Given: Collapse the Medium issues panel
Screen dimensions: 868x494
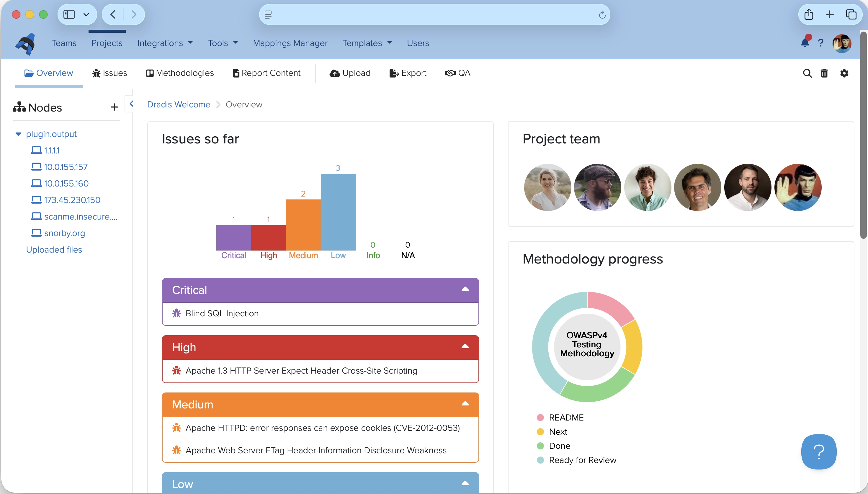Looking at the screenshot, I should click(465, 404).
